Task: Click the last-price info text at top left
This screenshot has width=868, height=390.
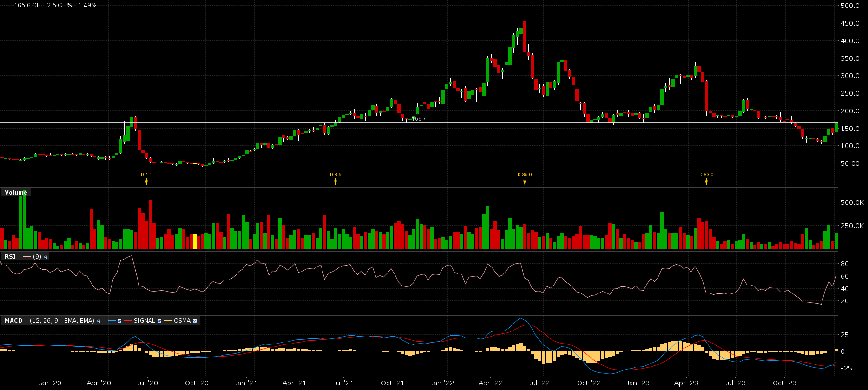Action: click(x=51, y=6)
